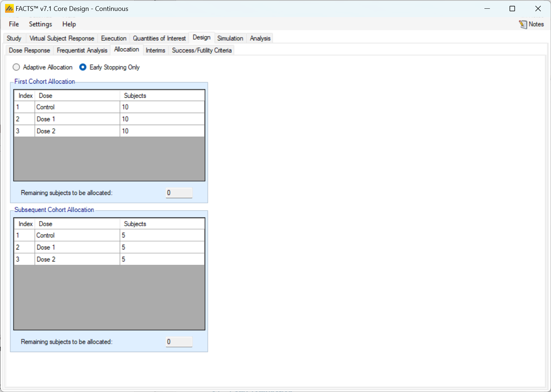The width and height of the screenshot is (551, 392).
Task: Open the Help menu
Action: (x=69, y=24)
